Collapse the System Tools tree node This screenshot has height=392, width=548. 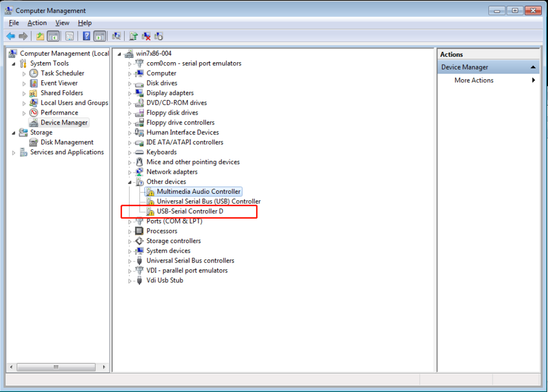coord(13,64)
